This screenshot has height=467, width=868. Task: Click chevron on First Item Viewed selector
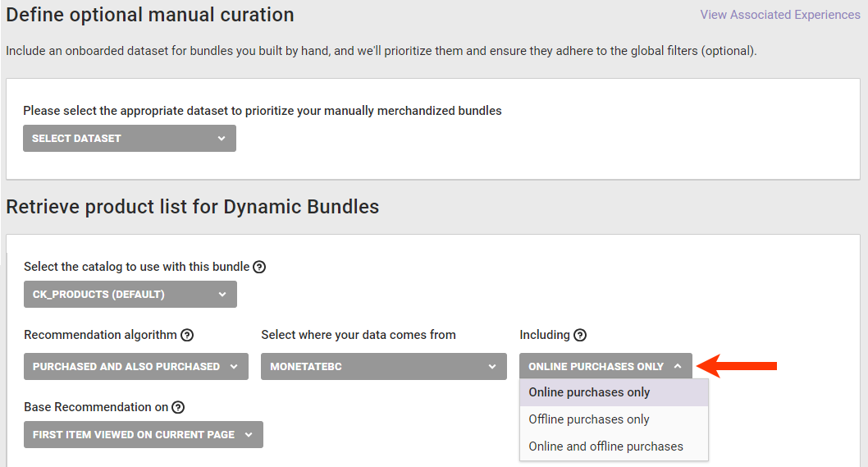249,435
